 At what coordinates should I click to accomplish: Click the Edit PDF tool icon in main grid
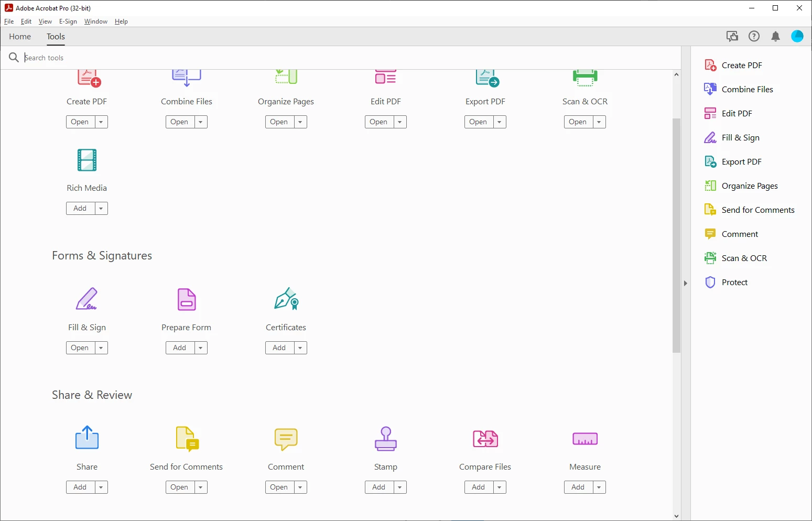(x=386, y=77)
